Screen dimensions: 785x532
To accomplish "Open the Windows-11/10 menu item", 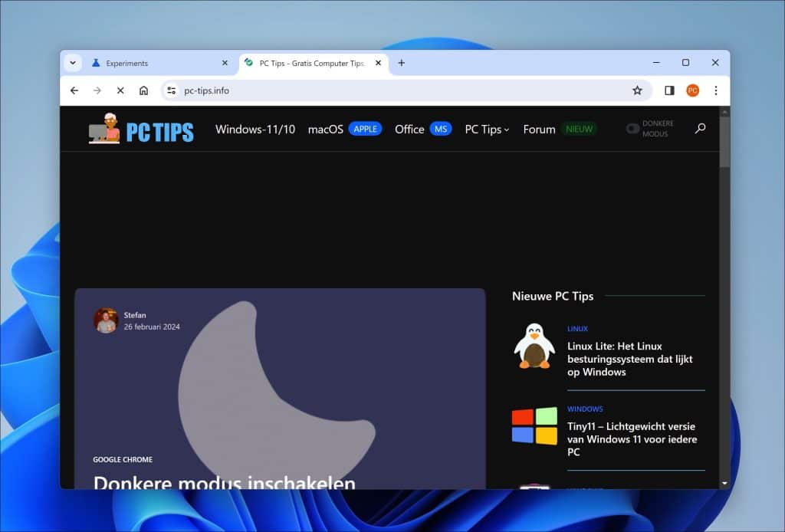I will point(255,129).
